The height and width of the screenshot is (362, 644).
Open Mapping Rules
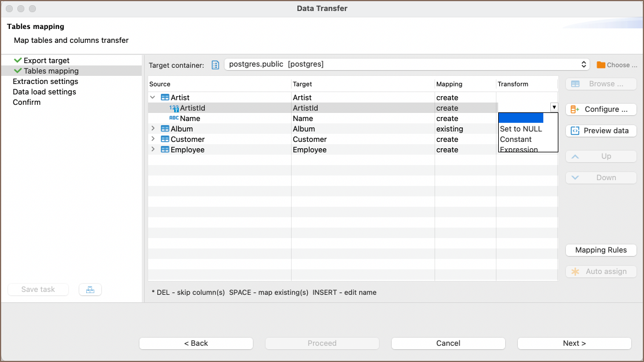point(601,250)
